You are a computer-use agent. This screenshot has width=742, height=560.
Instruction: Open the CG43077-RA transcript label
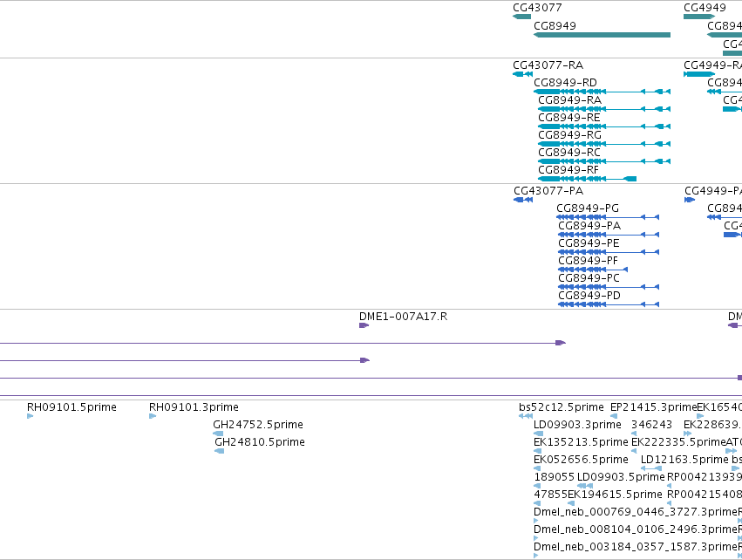pyautogui.click(x=548, y=65)
